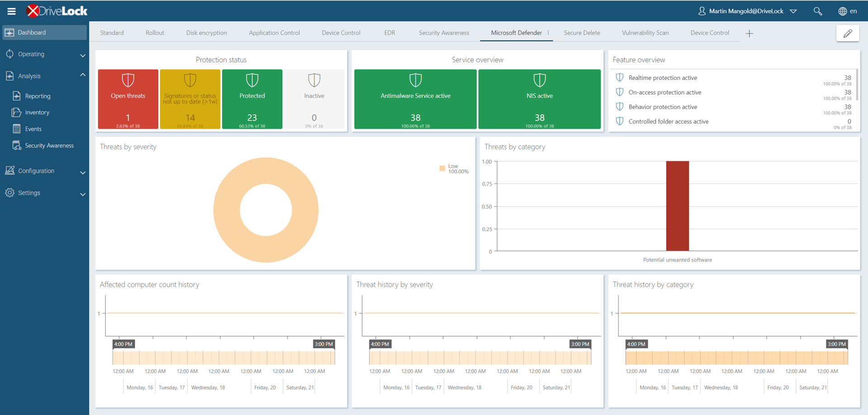Click the Feature overview scrollbar
The image size is (868, 415).
click(x=857, y=85)
